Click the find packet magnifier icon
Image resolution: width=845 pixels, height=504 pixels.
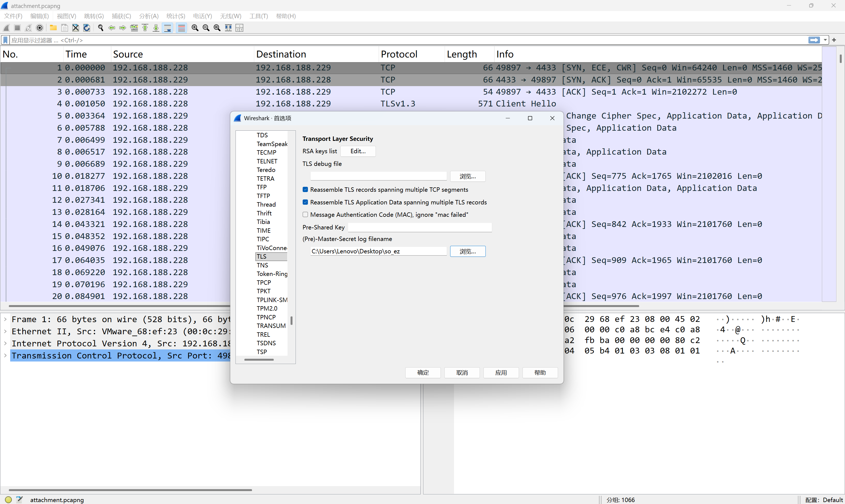point(100,28)
